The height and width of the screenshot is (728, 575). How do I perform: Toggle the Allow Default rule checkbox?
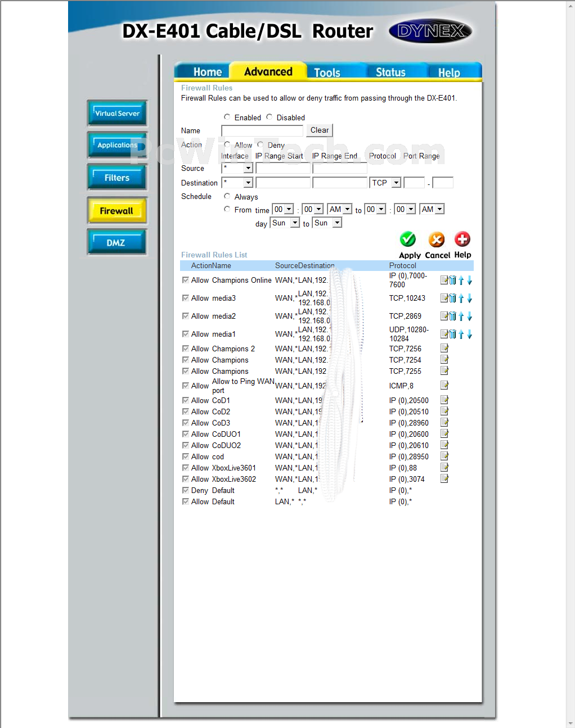(x=186, y=501)
